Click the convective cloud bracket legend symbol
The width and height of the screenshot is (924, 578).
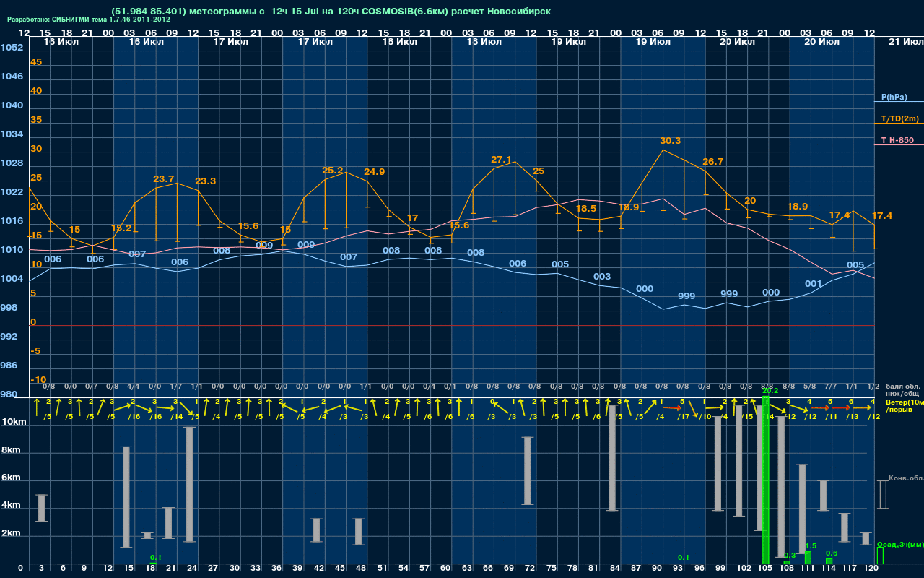click(883, 494)
